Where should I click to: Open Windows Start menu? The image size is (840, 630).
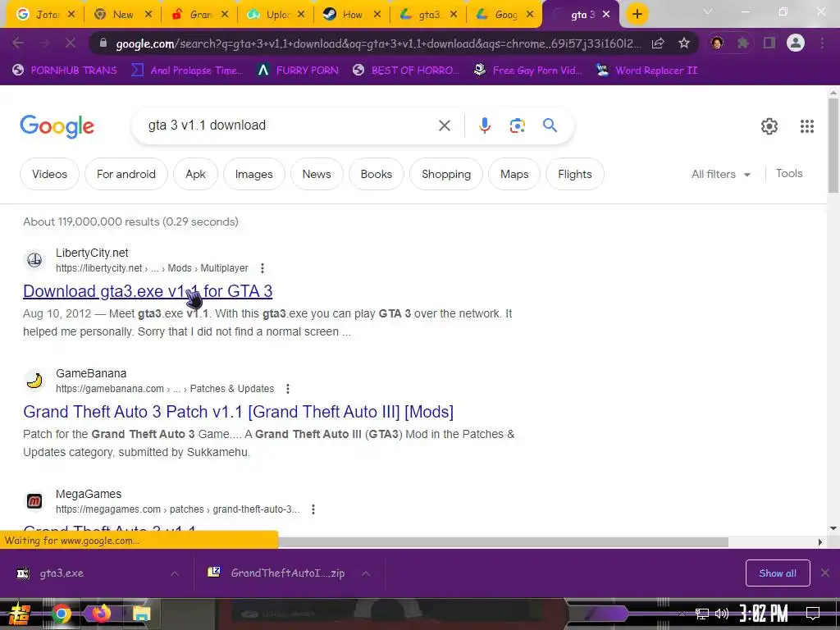tap(20, 614)
